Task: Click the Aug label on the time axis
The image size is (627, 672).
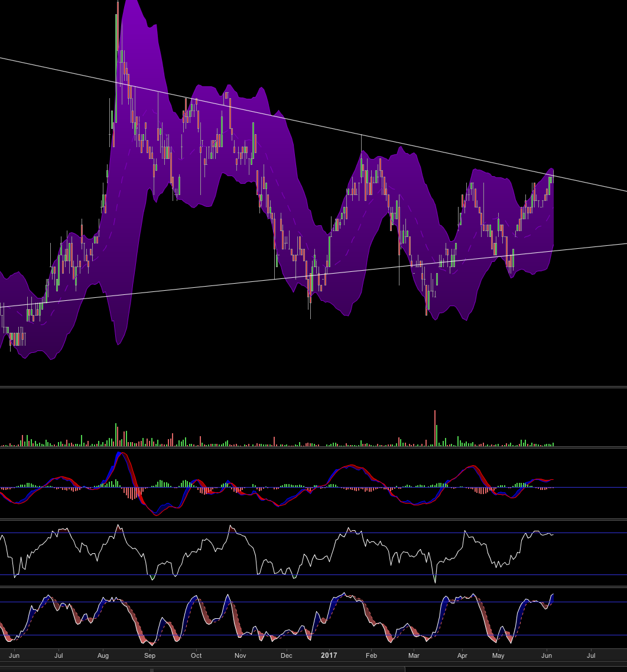Action: click(103, 655)
